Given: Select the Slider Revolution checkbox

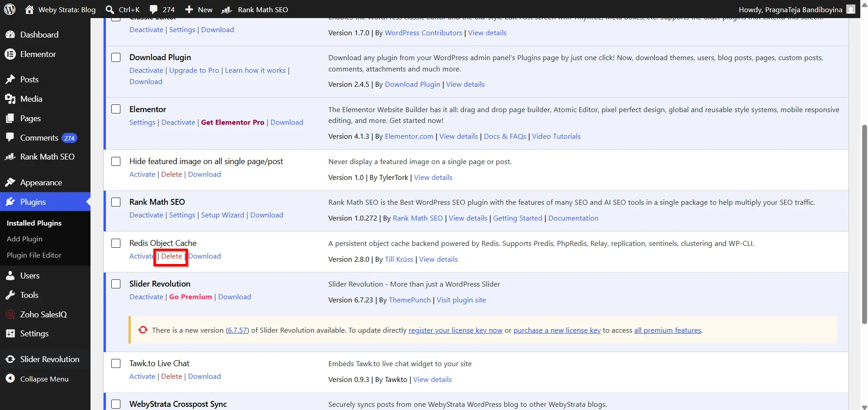Looking at the screenshot, I should click(x=116, y=284).
